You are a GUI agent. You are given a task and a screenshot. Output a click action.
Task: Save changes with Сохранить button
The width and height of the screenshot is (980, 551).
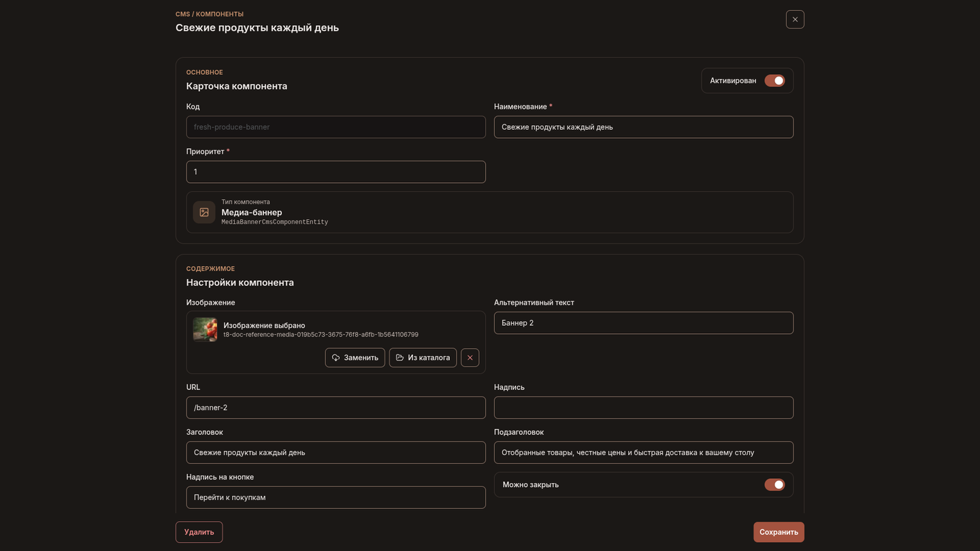pos(779,532)
